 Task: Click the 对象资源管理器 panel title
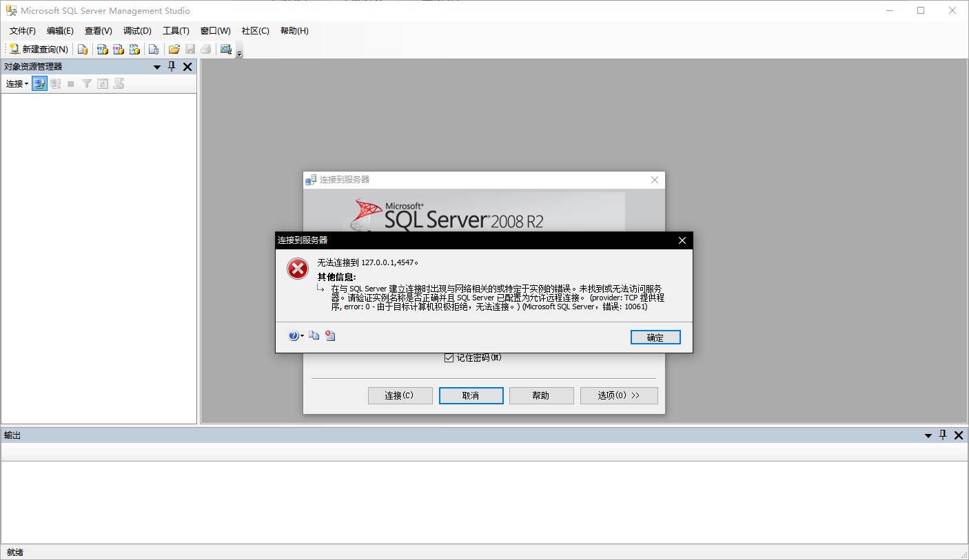pyautogui.click(x=33, y=67)
